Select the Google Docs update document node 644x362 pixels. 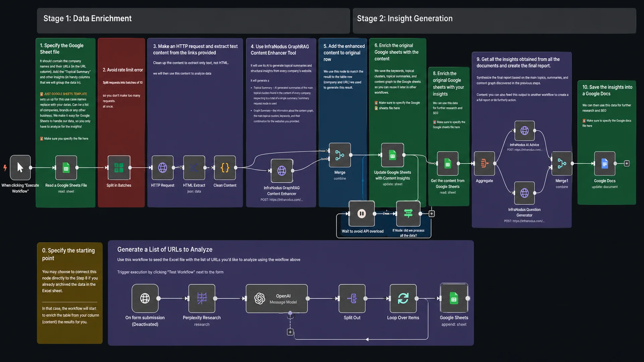point(605,164)
